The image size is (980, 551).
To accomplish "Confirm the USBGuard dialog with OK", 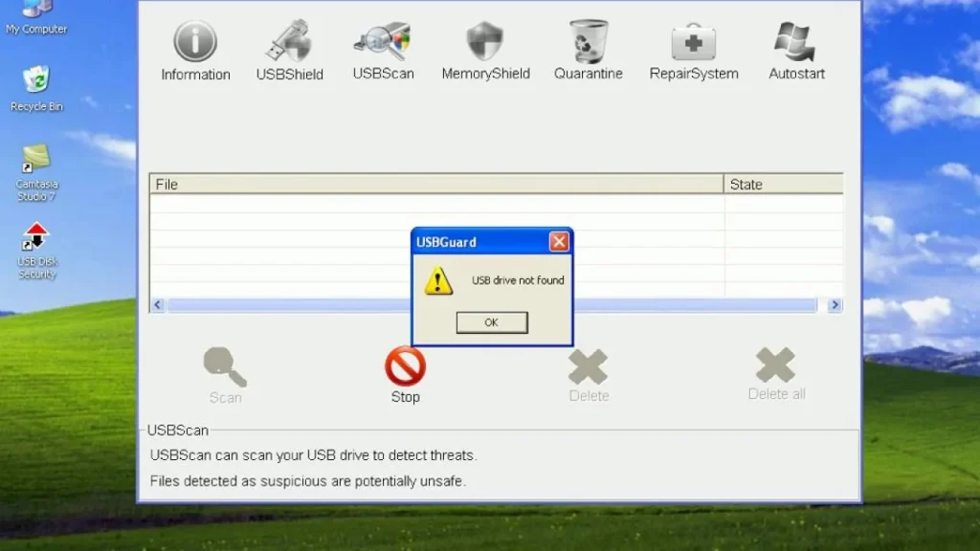I will (x=492, y=322).
